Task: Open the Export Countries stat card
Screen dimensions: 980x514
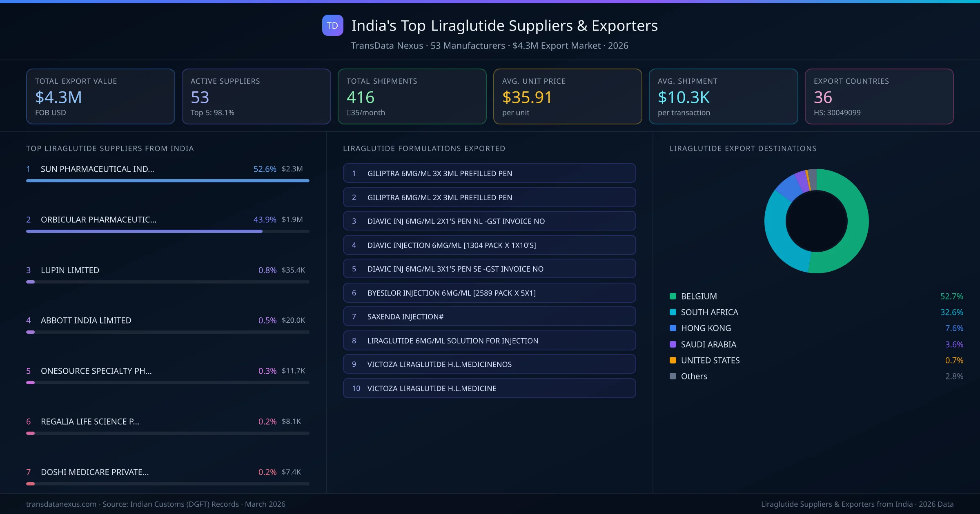Action: [879, 96]
